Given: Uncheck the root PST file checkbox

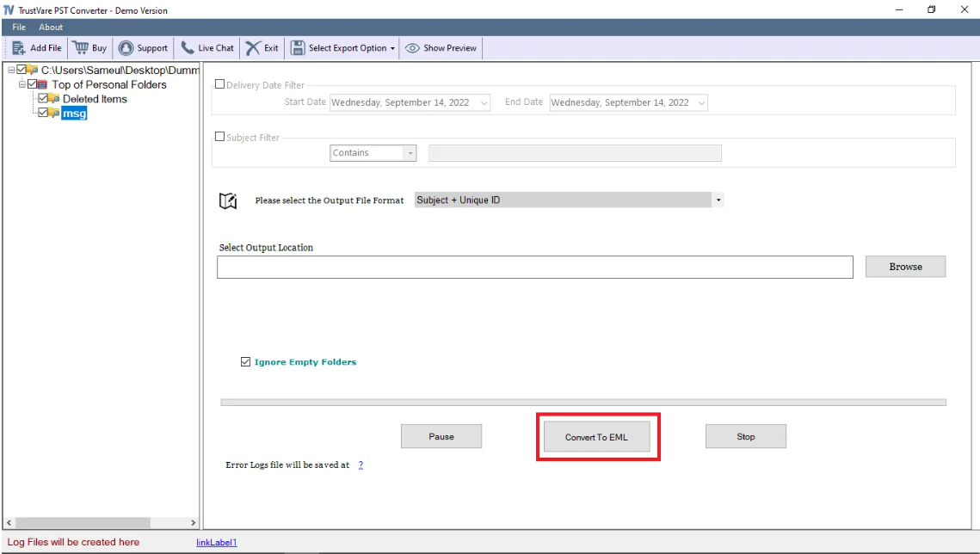Looking at the screenshot, I should tap(22, 70).
